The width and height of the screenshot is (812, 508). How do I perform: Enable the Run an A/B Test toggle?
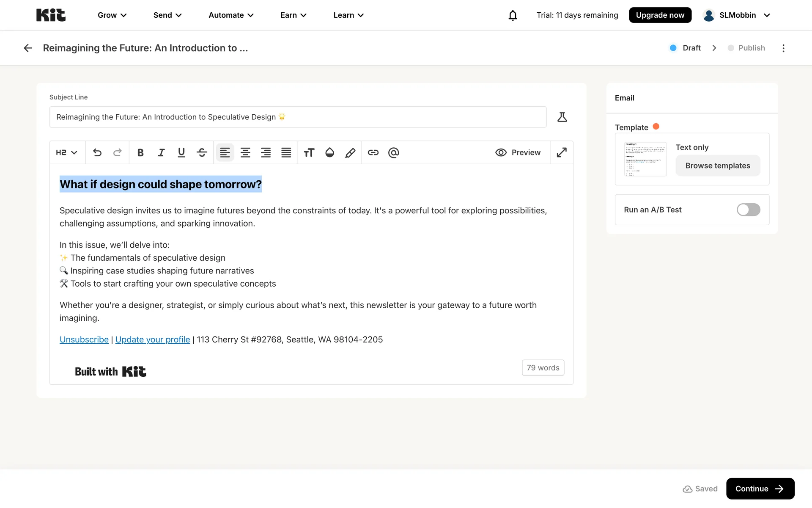pos(748,210)
